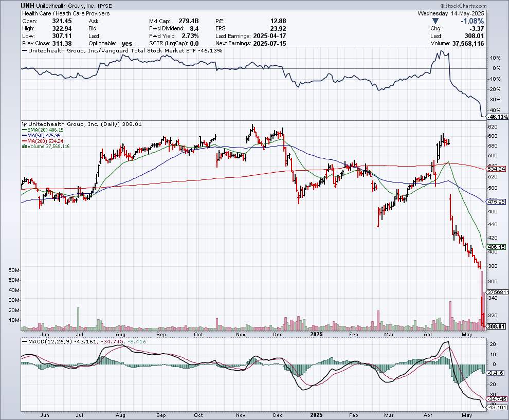Click the MA(200) 534.24 legend entry
Viewport: 509px width, 420px height.
43,141
